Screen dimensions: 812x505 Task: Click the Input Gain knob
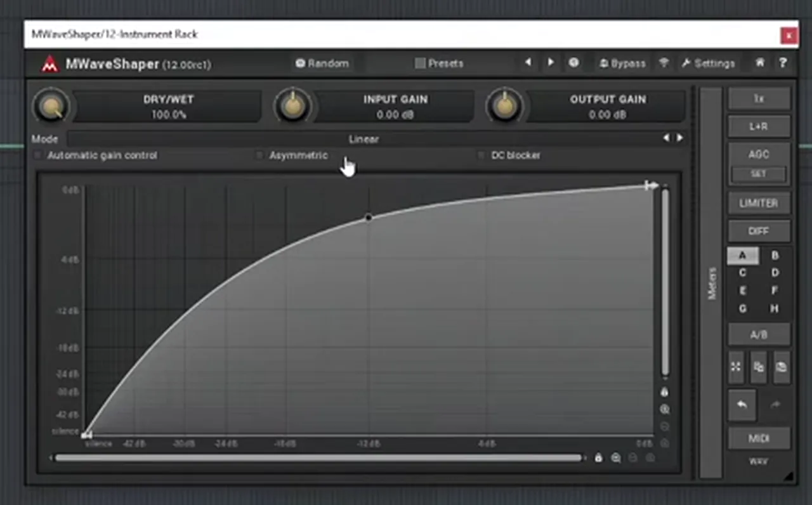coord(293,106)
